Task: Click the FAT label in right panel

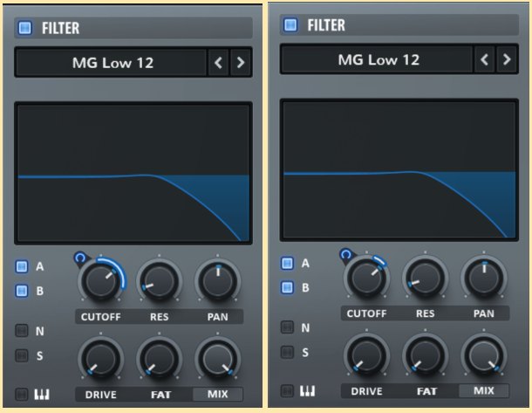Action: coord(426,391)
